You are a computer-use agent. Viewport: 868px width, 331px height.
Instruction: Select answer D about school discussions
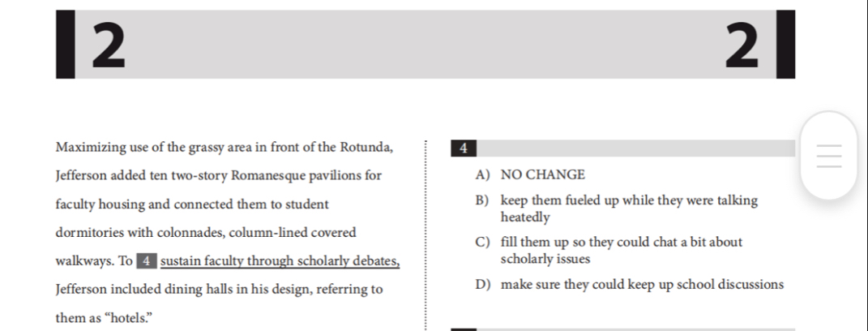click(630, 285)
